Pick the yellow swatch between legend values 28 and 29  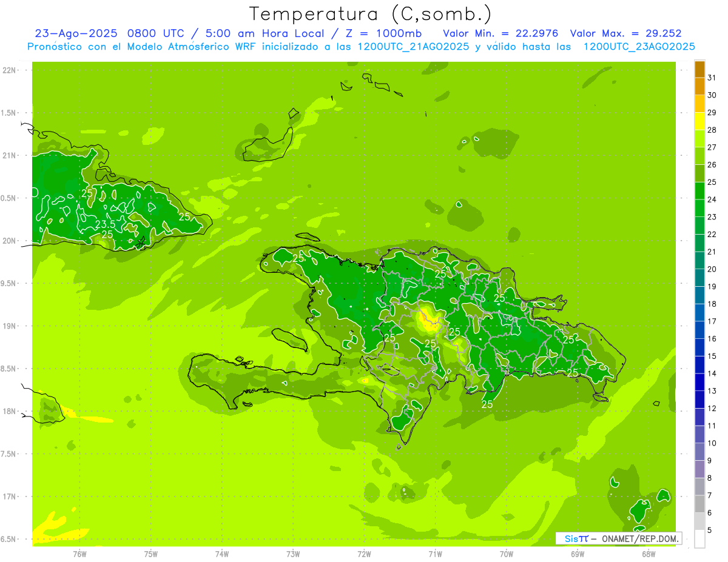point(699,121)
